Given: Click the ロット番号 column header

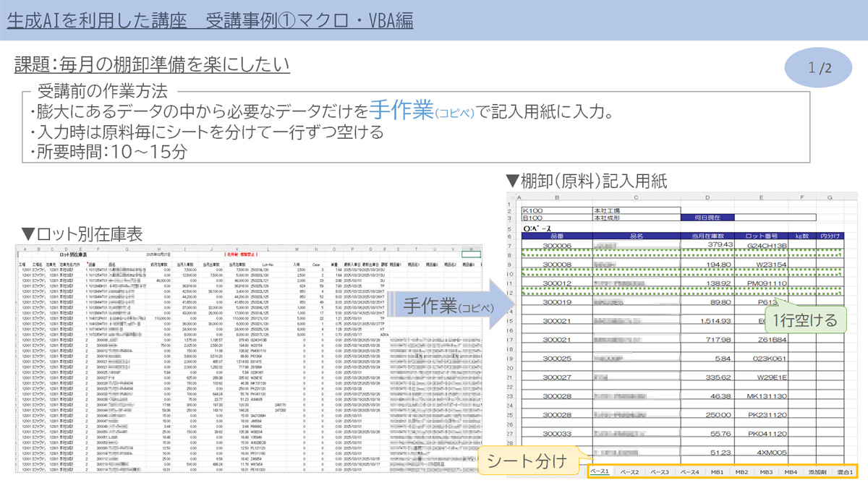Looking at the screenshot, I should tap(761, 236).
